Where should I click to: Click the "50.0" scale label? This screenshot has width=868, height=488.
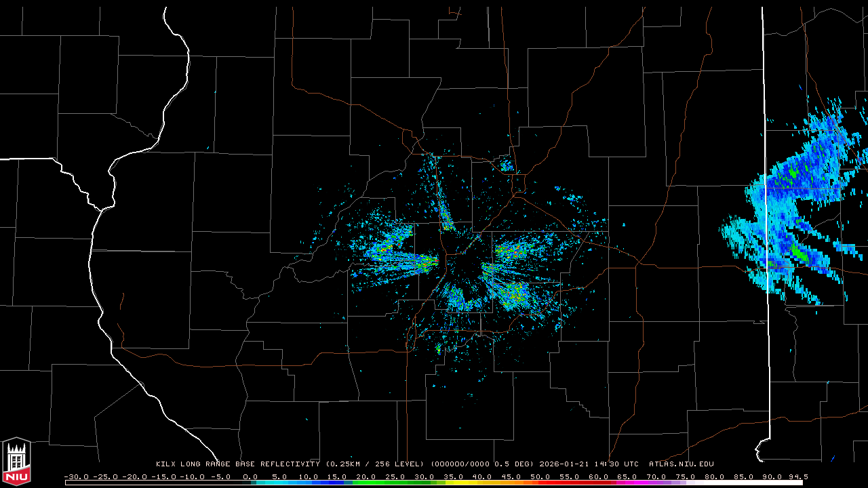540,476
